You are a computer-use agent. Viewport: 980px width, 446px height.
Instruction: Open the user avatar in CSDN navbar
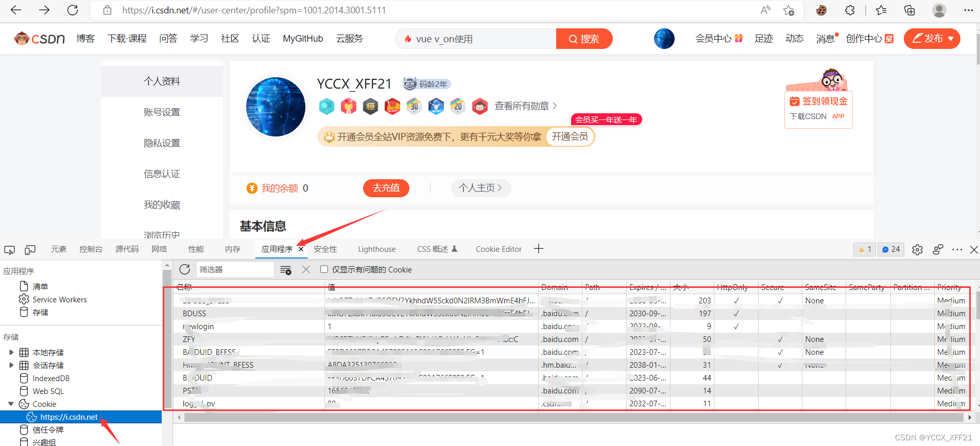coord(664,39)
